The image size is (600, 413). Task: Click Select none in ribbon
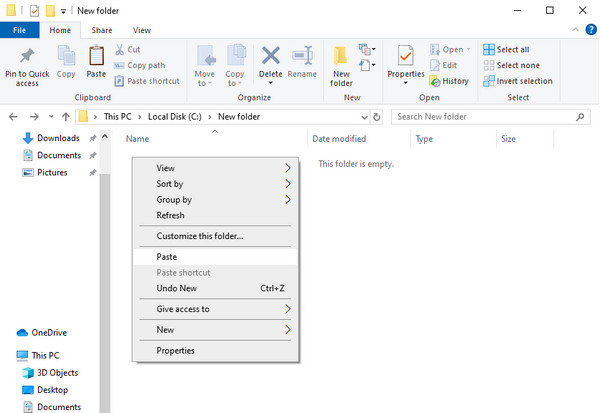click(512, 65)
